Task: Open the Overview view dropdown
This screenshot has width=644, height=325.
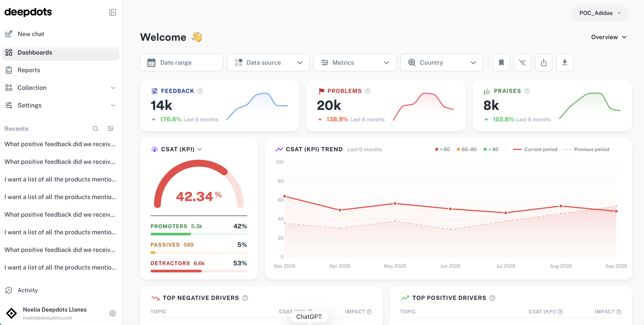Action: pos(609,37)
